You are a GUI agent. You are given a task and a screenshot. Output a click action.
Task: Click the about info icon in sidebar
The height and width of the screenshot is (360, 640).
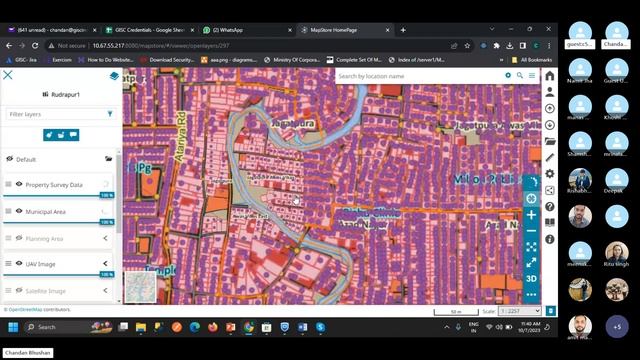[550, 239]
